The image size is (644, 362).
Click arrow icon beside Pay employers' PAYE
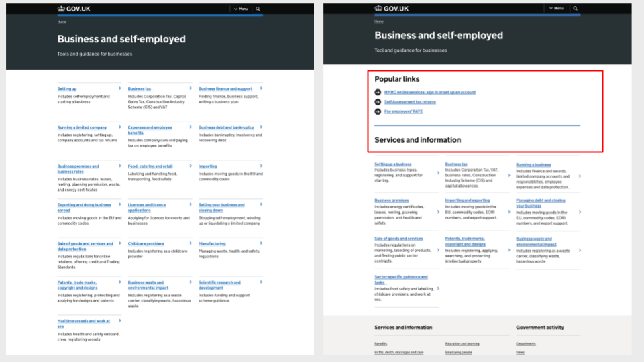[x=378, y=111]
